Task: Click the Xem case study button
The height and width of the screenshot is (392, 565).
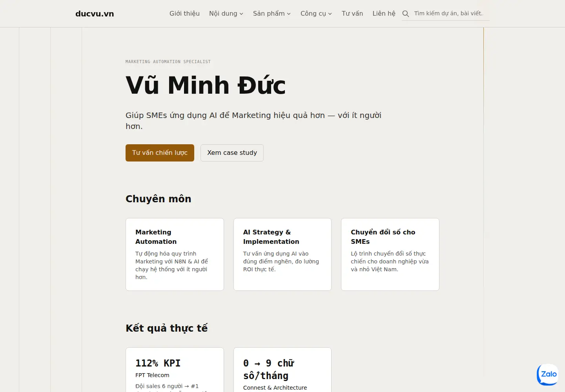Action: pos(232,153)
